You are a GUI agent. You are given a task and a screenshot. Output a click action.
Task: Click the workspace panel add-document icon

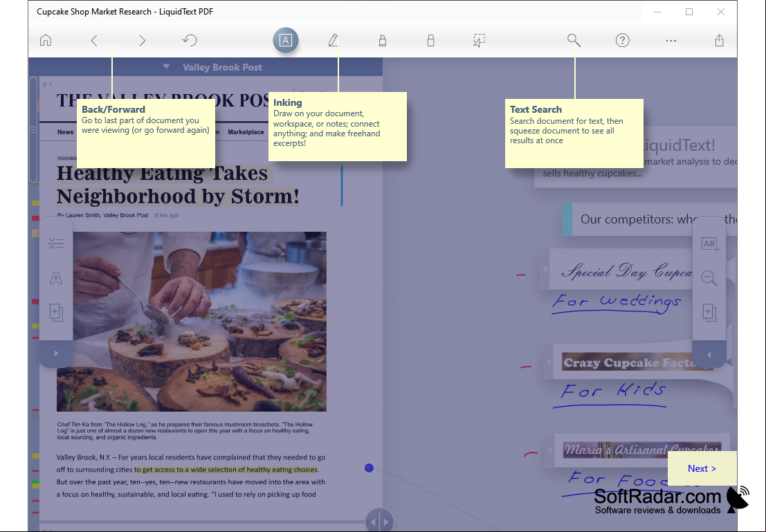(709, 313)
